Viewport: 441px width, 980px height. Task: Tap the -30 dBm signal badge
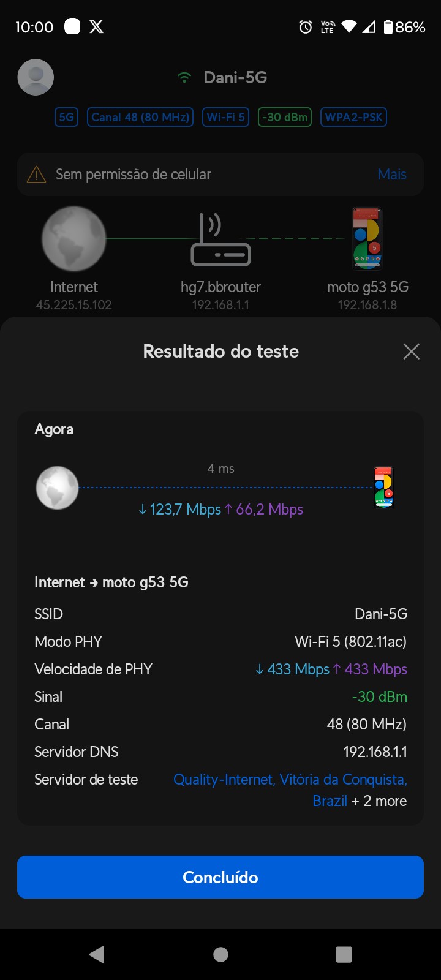click(x=285, y=117)
